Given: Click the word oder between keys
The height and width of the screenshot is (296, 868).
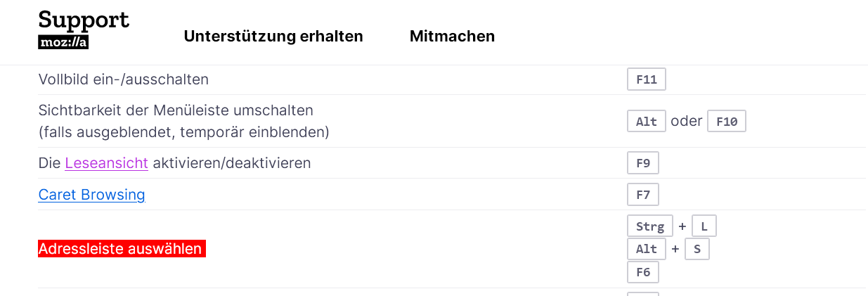Looking at the screenshot, I should (686, 121).
